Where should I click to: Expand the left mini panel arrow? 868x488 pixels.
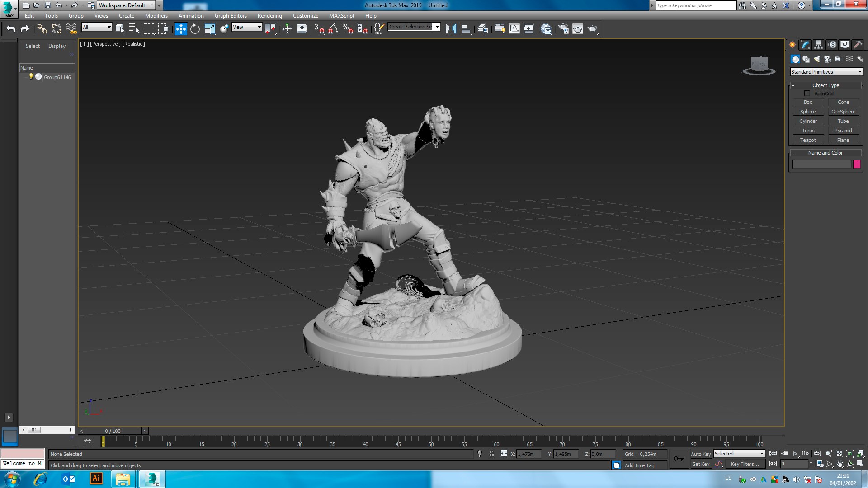coord(9,418)
